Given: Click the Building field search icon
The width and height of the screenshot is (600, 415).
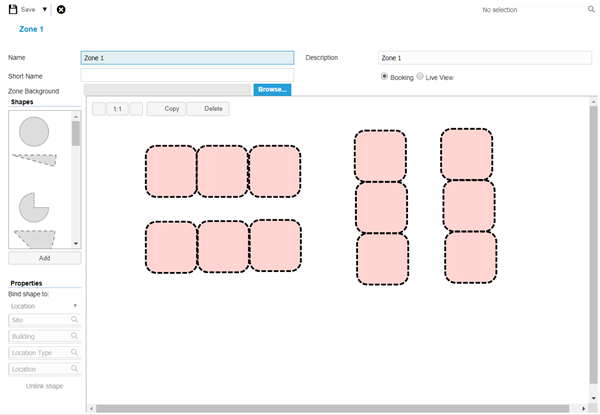Looking at the screenshot, I should coord(74,337).
